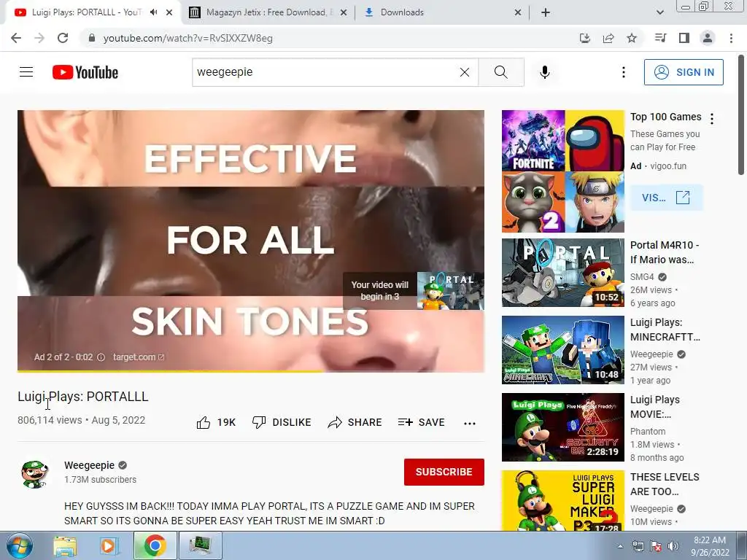This screenshot has width=747, height=560.
Task: Select the Luigi Plays: PORTALLL tab
Action: click(86, 12)
